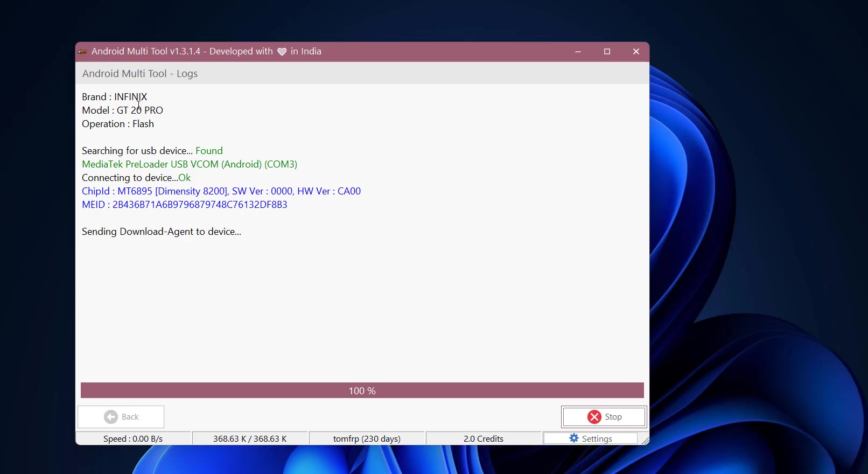Open Settings via the gear icon
This screenshot has width=868, height=474.
point(574,438)
